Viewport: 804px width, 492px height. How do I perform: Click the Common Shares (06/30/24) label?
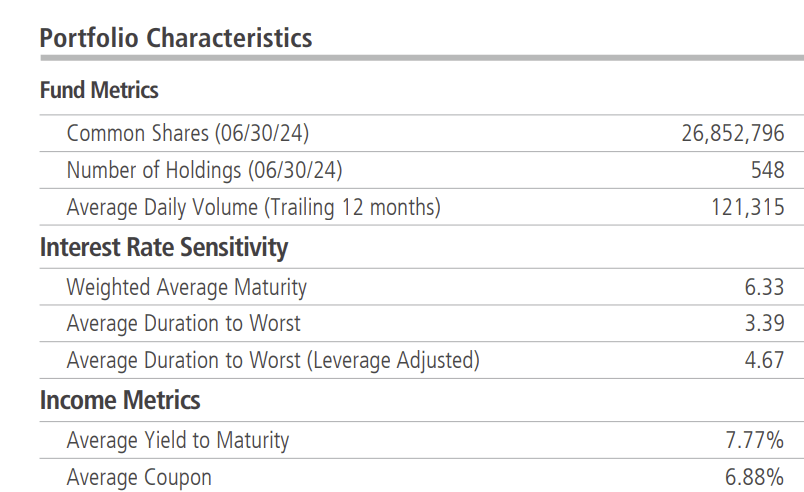point(195,133)
